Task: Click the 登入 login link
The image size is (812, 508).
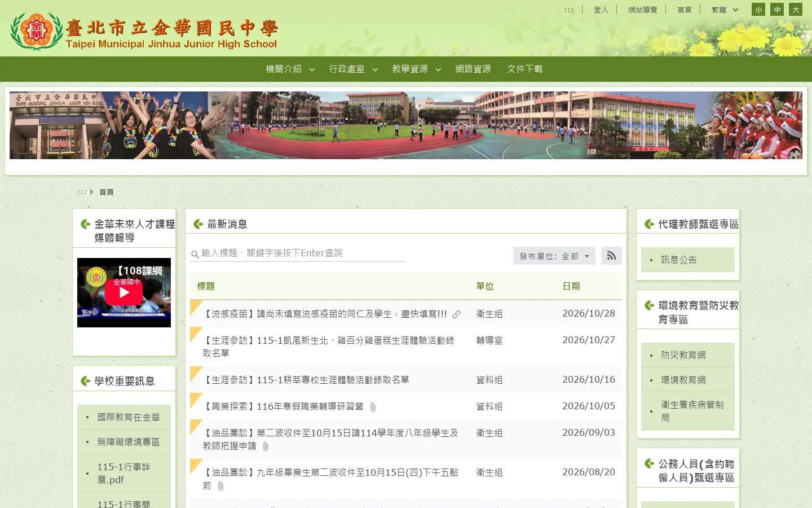Action: 601,10
